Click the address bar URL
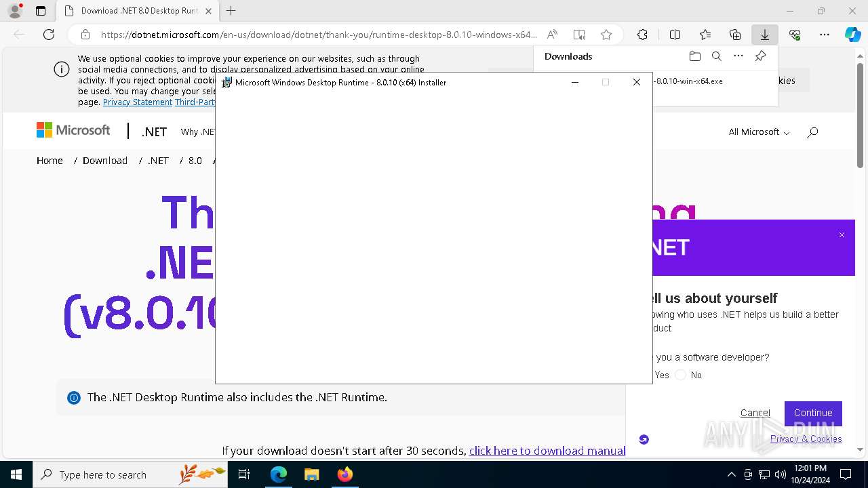The height and width of the screenshot is (488, 868). (319, 35)
